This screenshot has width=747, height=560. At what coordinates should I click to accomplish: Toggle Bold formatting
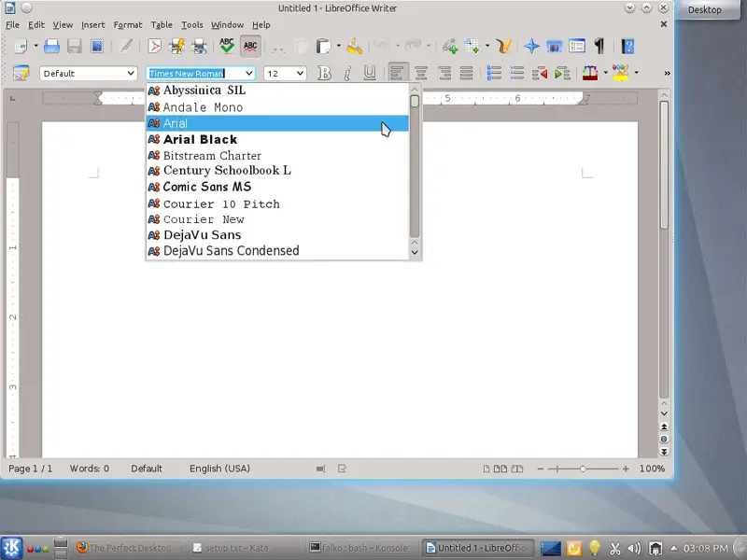tap(324, 74)
